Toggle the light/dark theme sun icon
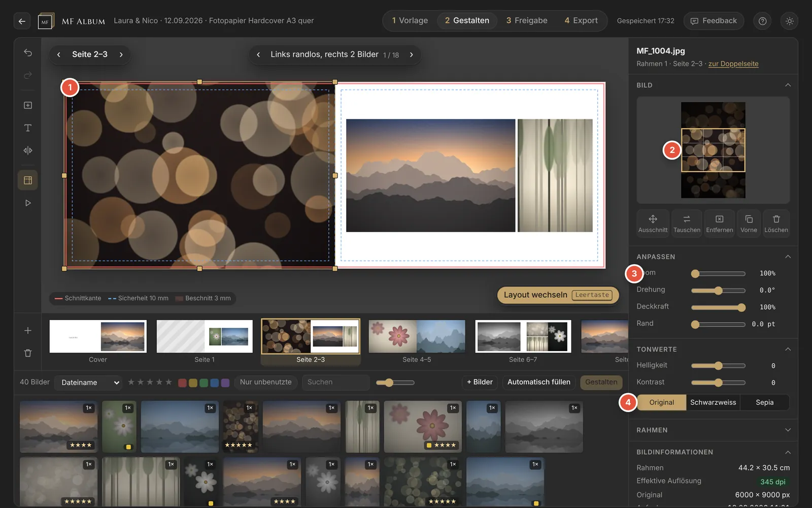Viewport: 812px width, 508px height. [x=789, y=21]
